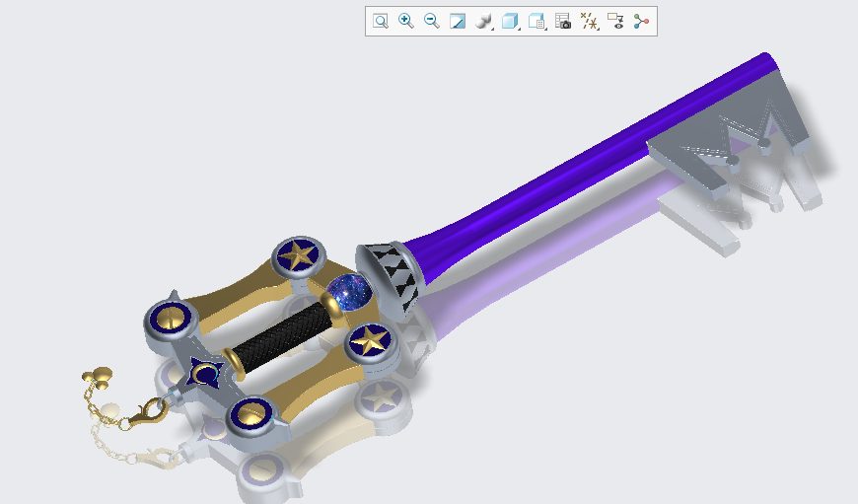Click the Zoom In magnifier icon

406,22
